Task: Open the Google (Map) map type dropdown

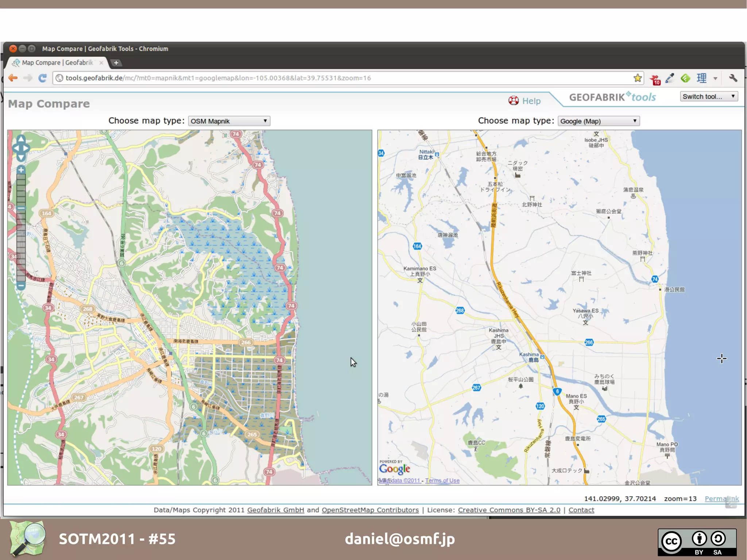Action: click(599, 121)
